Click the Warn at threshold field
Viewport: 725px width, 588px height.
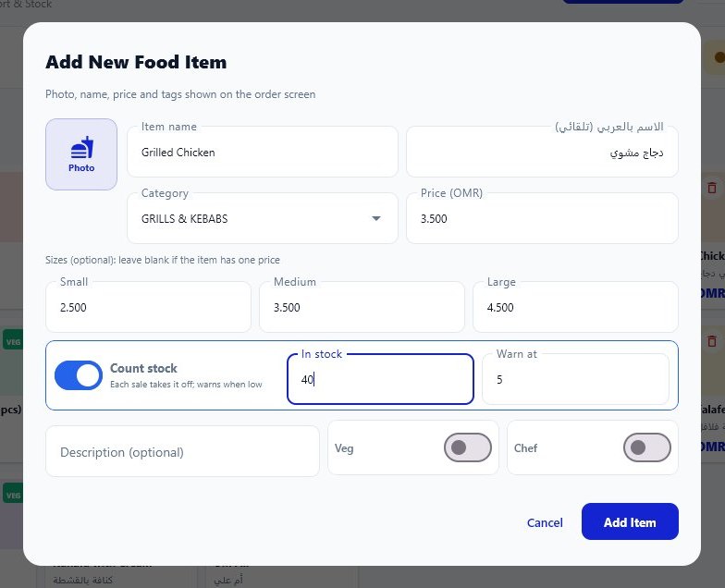coord(575,379)
